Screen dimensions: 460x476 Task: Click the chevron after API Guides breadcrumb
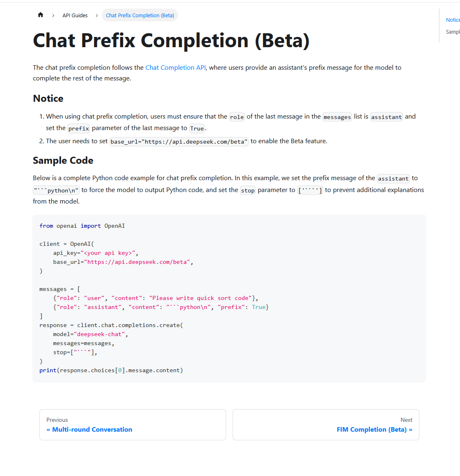click(x=97, y=16)
